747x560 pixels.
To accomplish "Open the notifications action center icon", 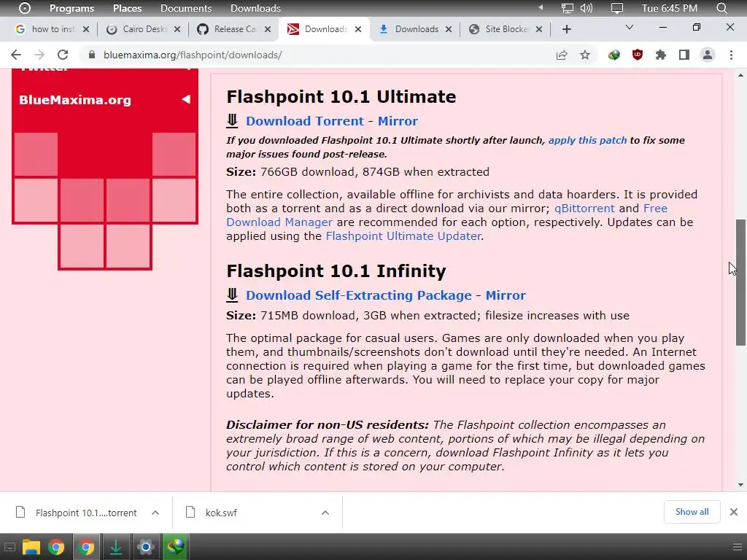I will click(617, 8).
